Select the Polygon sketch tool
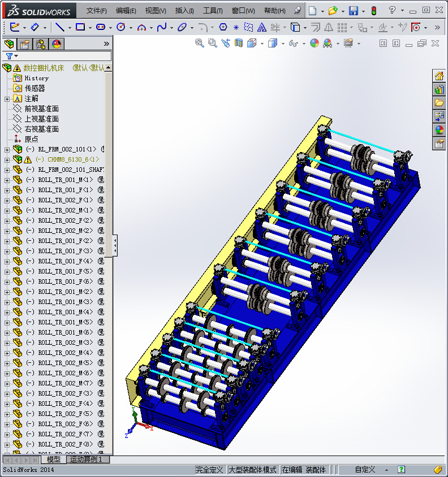The height and width of the screenshot is (477, 448). point(223,27)
